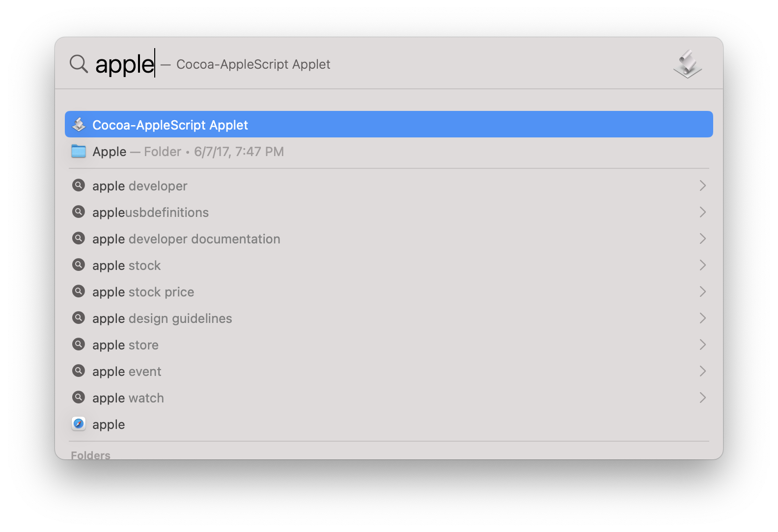Expand the appleusbdefinitions suggestion chevron
778x532 pixels.
(702, 212)
